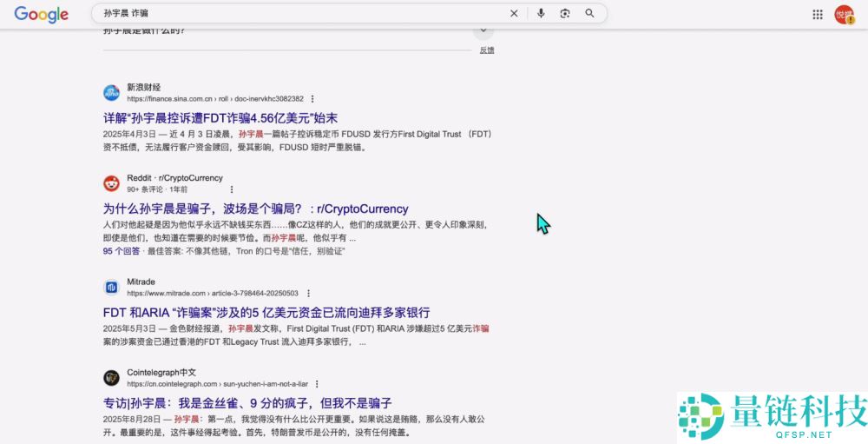868x444 pixels.
Task: Clear the search box with the X icon
Action: coord(514,13)
